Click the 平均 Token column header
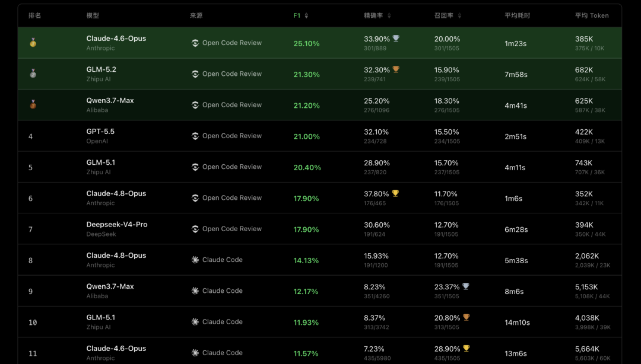The image size is (641, 364). click(592, 15)
